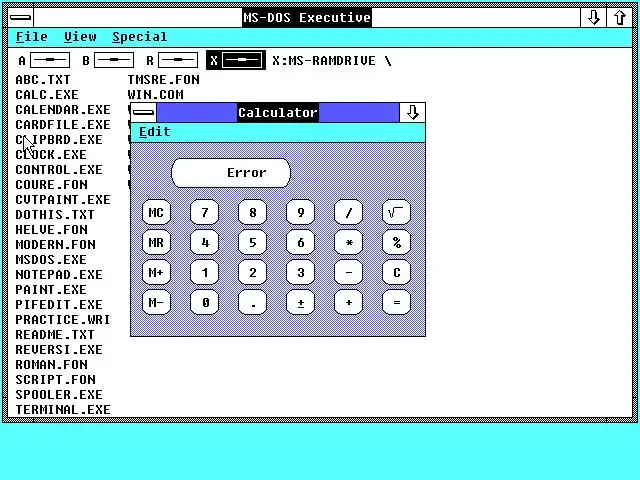Select file ABC.TXT
640x480 pixels.
(x=43, y=80)
